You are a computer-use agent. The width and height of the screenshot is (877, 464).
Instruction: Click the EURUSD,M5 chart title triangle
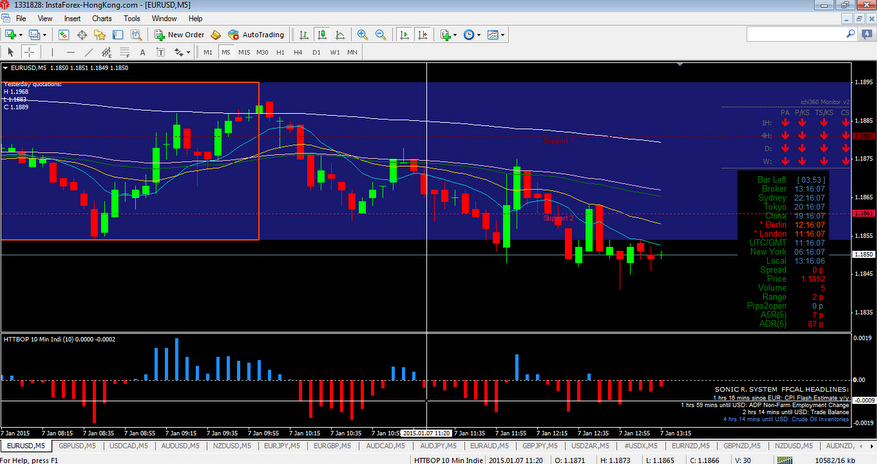[5, 68]
